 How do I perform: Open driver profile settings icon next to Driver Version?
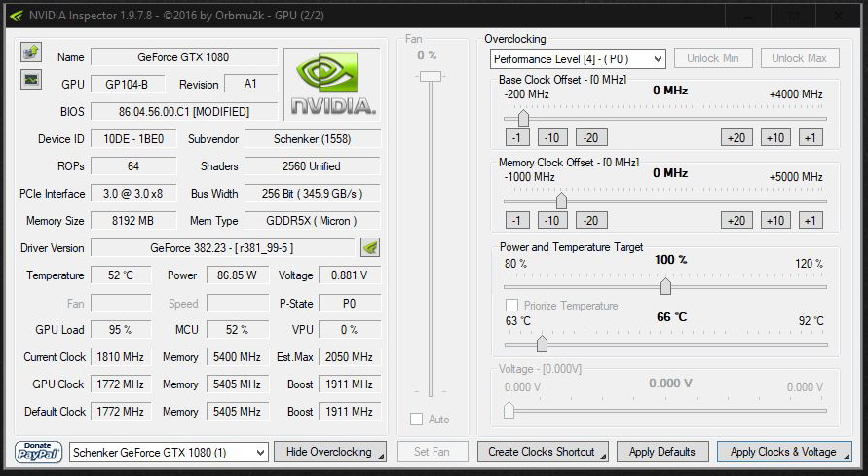click(x=370, y=247)
